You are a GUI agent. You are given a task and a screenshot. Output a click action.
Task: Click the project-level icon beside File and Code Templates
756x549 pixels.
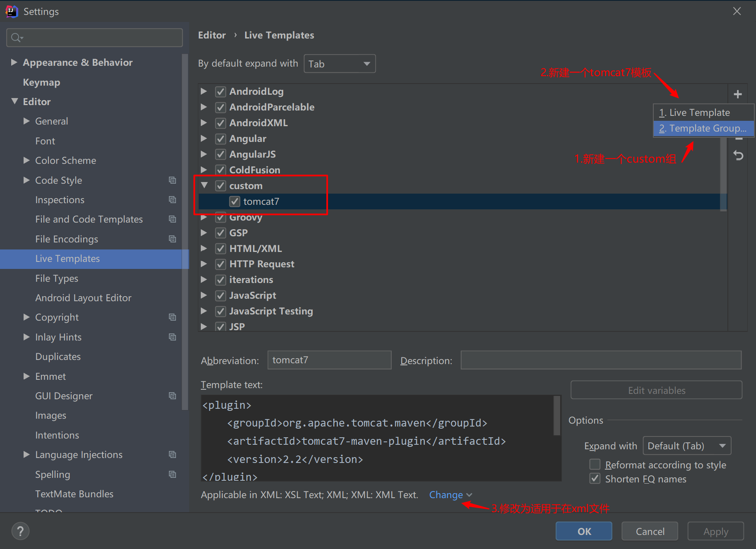click(172, 219)
